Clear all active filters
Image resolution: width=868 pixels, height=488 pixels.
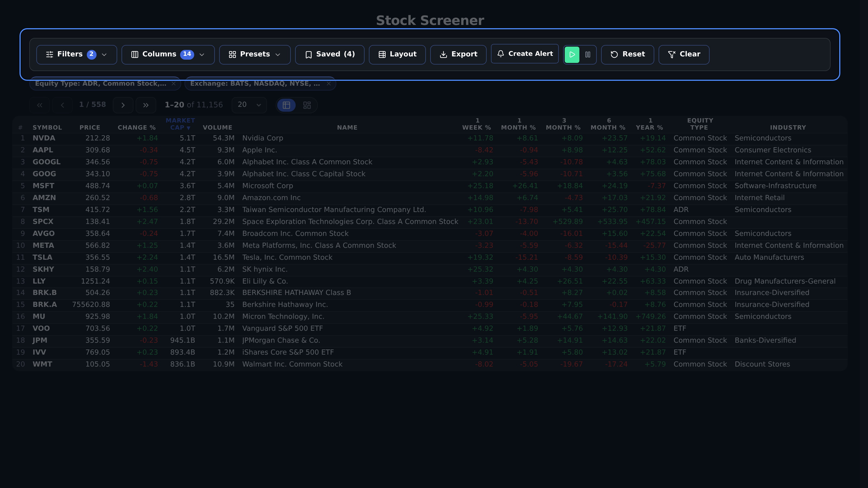coord(684,54)
